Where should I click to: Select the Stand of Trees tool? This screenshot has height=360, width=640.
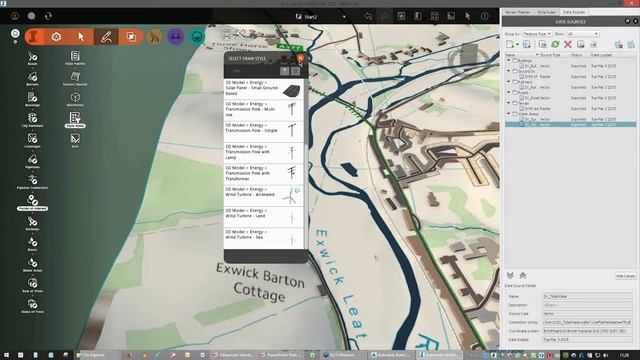click(32, 305)
